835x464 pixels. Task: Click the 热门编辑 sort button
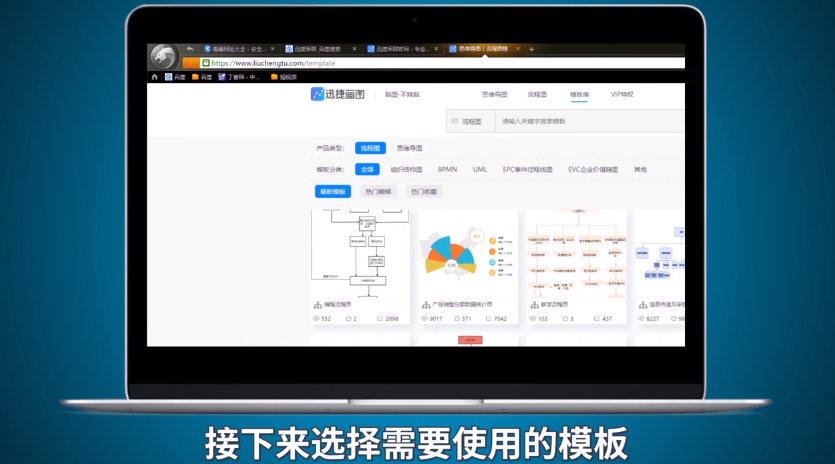pos(378,192)
